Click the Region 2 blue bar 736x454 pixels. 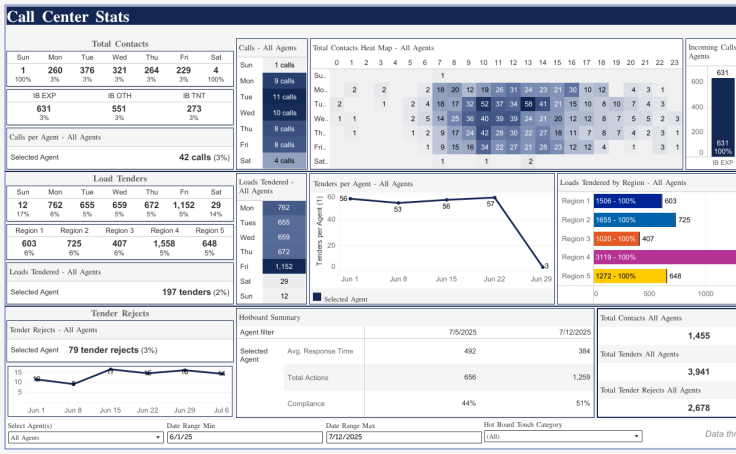click(x=635, y=220)
